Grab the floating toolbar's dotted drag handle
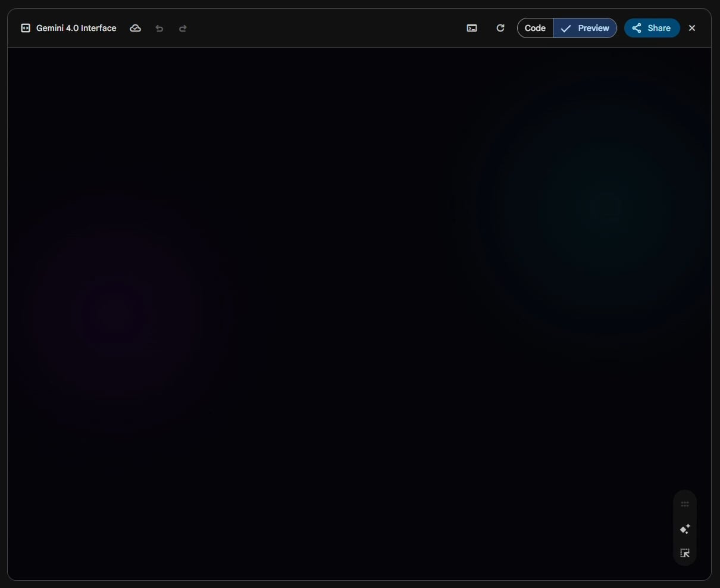Screen dimensions: 720x588 pos(685,504)
